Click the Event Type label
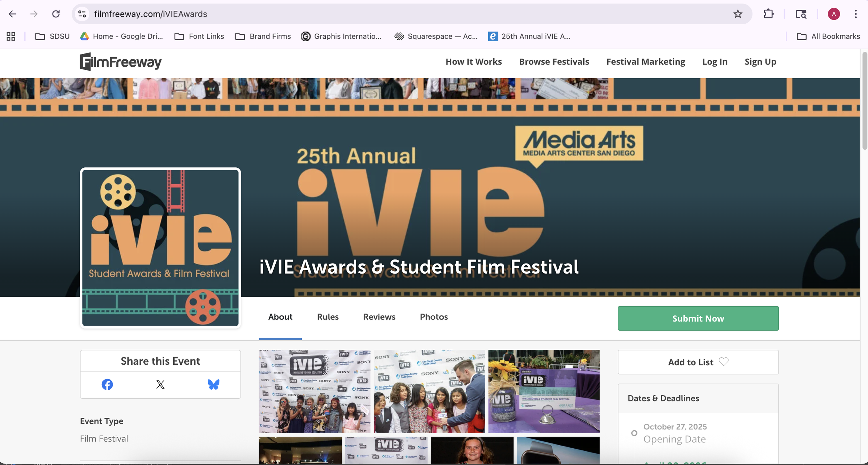 [x=102, y=422]
